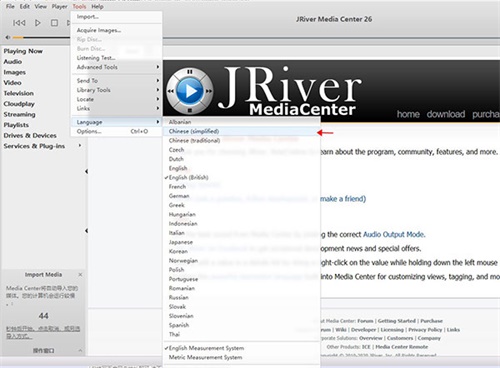500x368 pixels.
Task: Click the stop playback button
Action: [x=54, y=23]
